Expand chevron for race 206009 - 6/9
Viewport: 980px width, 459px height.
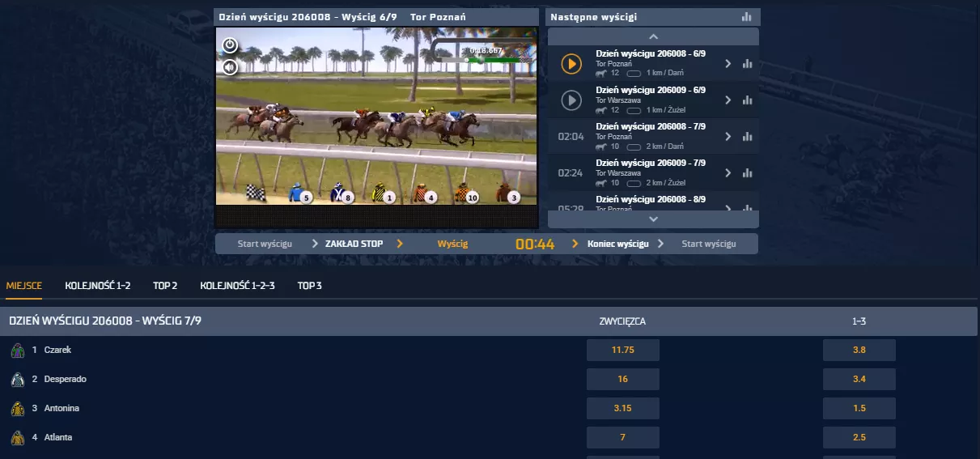tap(728, 100)
